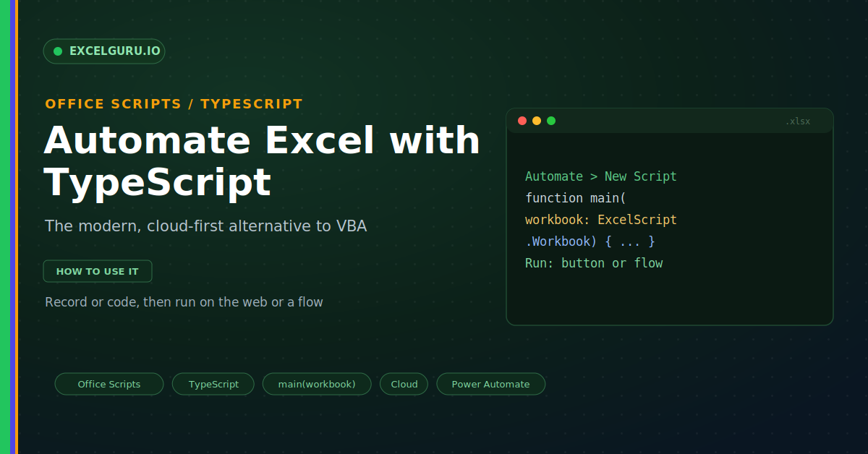Image resolution: width=868 pixels, height=454 pixels.
Task: Click the HOW TO USE IT button
Action: [98, 271]
